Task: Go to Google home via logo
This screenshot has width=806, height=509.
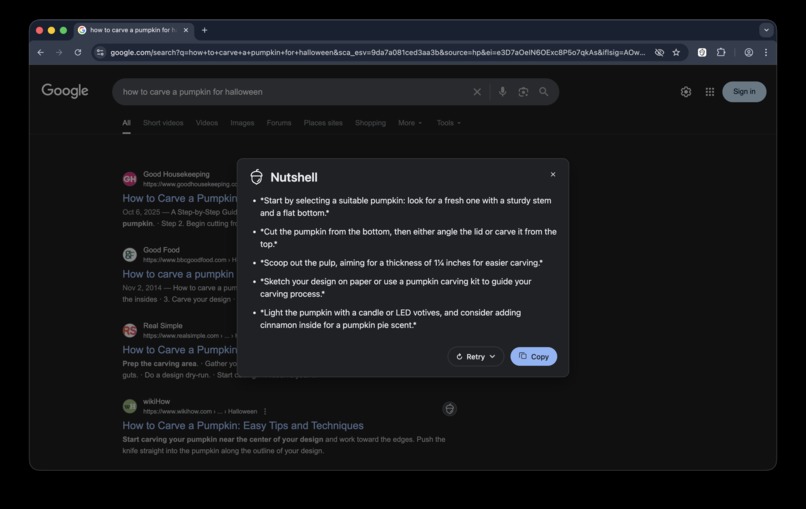Action: [x=65, y=91]
